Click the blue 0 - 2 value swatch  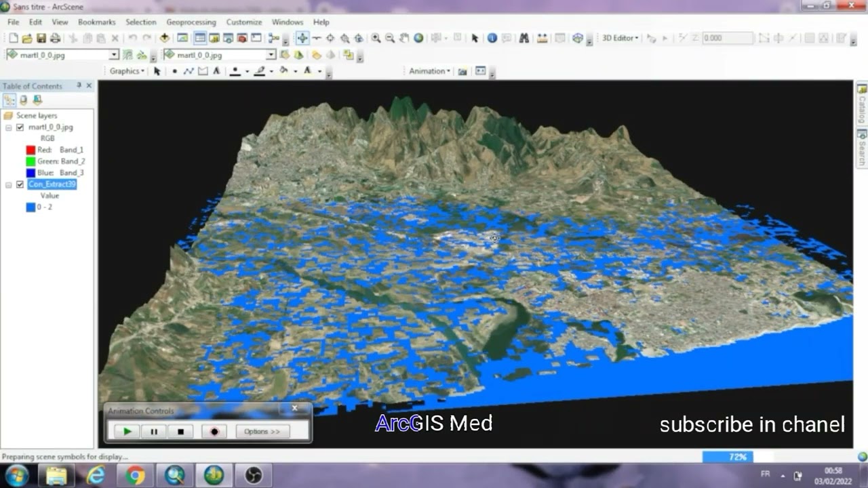[x=31, y=207]
